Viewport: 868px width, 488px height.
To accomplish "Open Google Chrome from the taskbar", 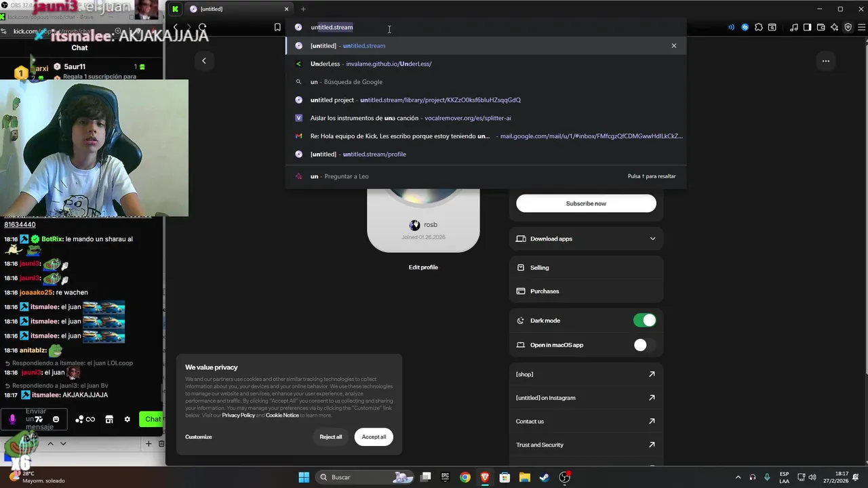I will point(465,477).
